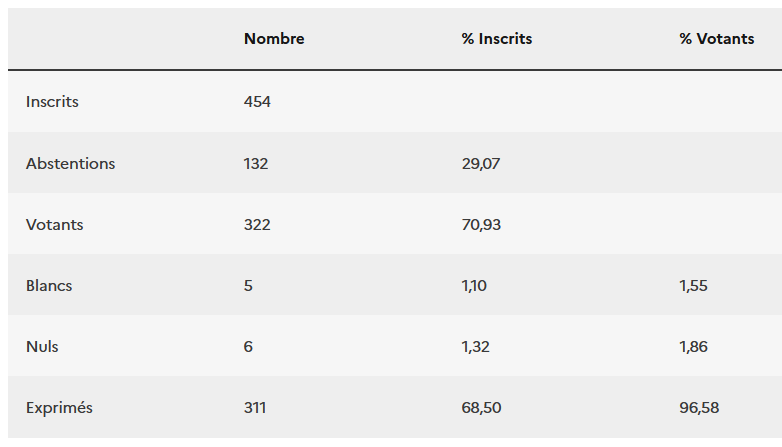Click Exprimés % Inscrits value 68,50
This screenshot has height=447, width=782.
pos(482,408)
